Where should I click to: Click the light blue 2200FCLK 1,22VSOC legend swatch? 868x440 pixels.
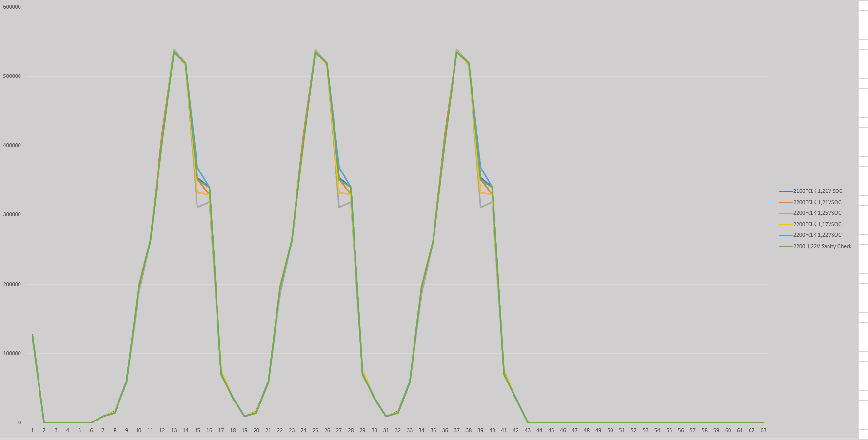click(786, 235)
